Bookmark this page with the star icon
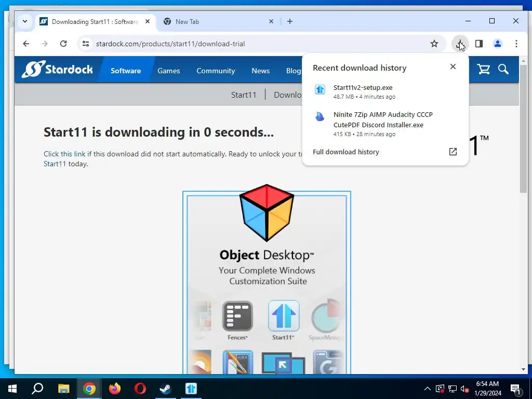Screen dimensions: 532x399 pos(434,44)
